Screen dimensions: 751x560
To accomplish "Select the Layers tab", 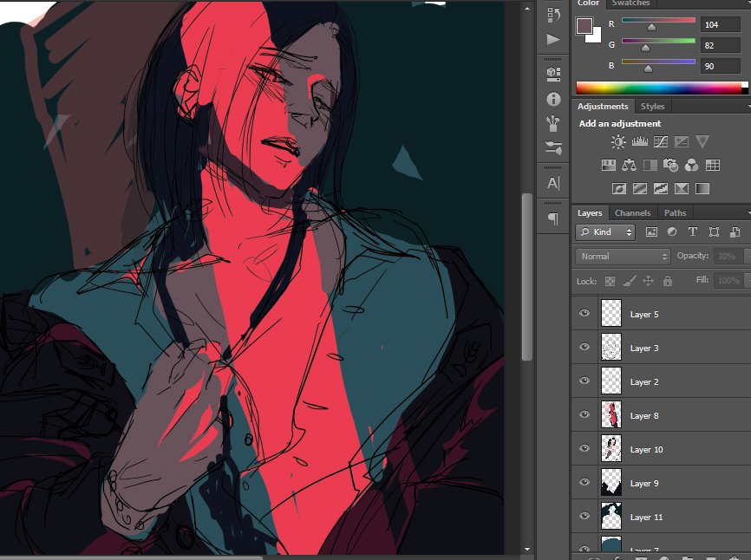I will pyautogui.click(x=590, y=213).
